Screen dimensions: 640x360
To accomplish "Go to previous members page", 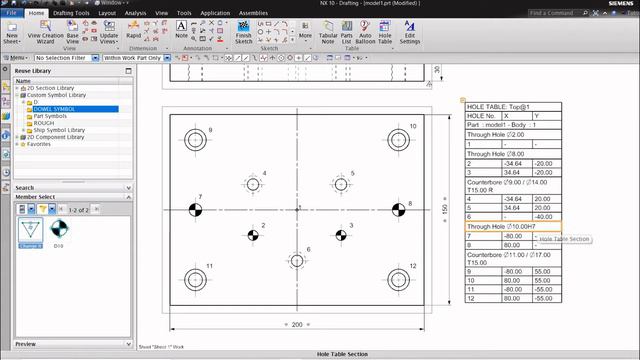I will [x=61, y=209].
